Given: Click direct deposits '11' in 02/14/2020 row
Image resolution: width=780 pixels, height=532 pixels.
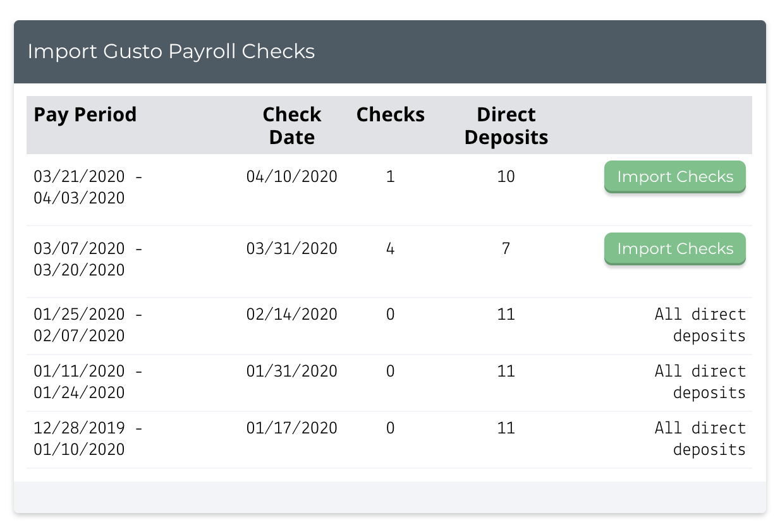Looking at the screenshot, I should tap(506, 315).
